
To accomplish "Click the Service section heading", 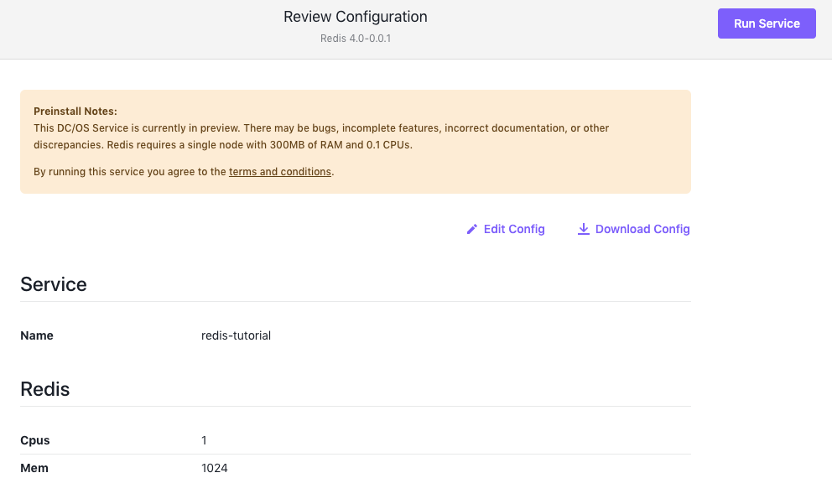I will 54,284.
